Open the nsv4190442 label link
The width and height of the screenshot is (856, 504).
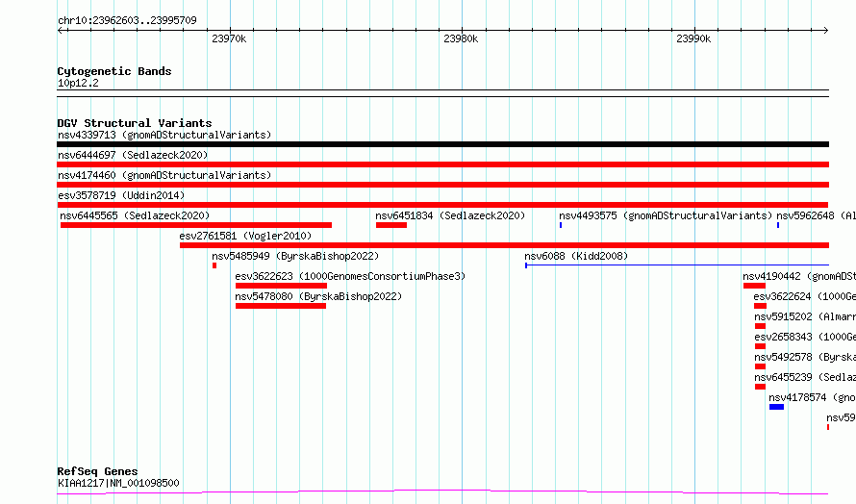pos(799,276)
